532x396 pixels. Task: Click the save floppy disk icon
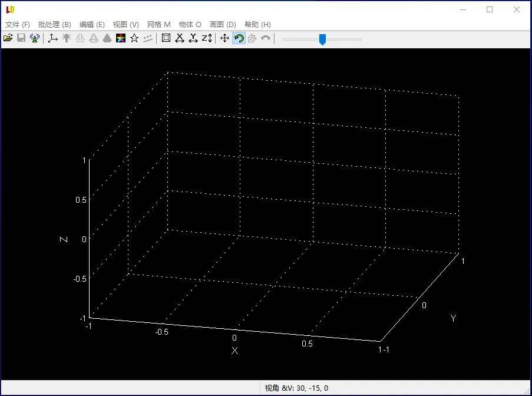[x=21, y=38]
